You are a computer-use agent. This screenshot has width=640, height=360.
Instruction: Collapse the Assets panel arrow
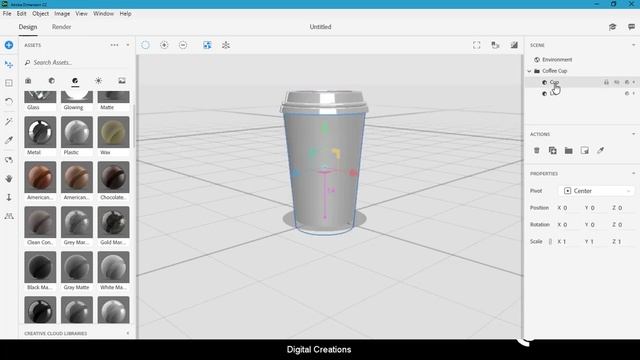coord(128,45)
